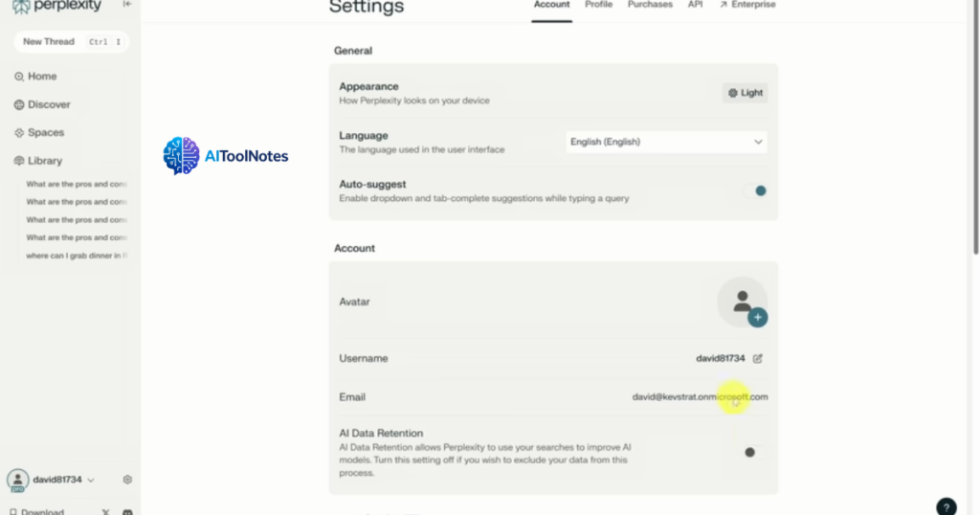980x515 pixels.
Task: Click the Spaces icon in the sidebar
Action: [x=19, y=133]
